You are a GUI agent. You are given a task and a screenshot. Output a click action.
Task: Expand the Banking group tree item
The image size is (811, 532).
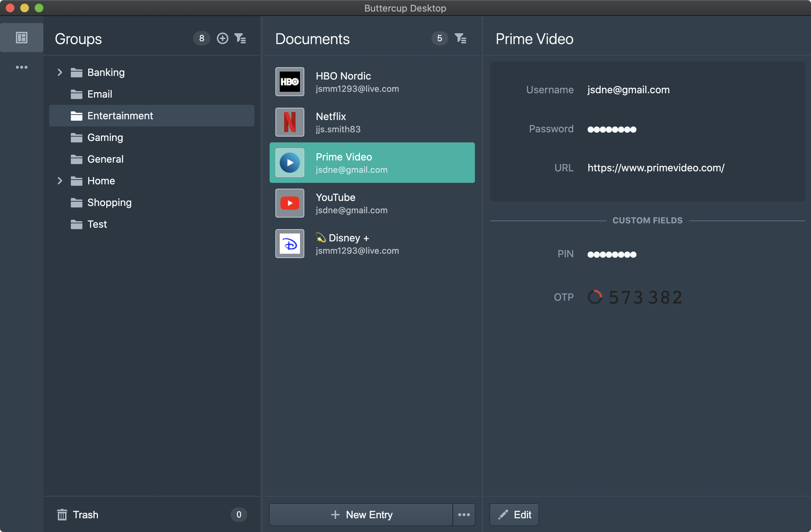pyautogui.click(x=60, y=72)
